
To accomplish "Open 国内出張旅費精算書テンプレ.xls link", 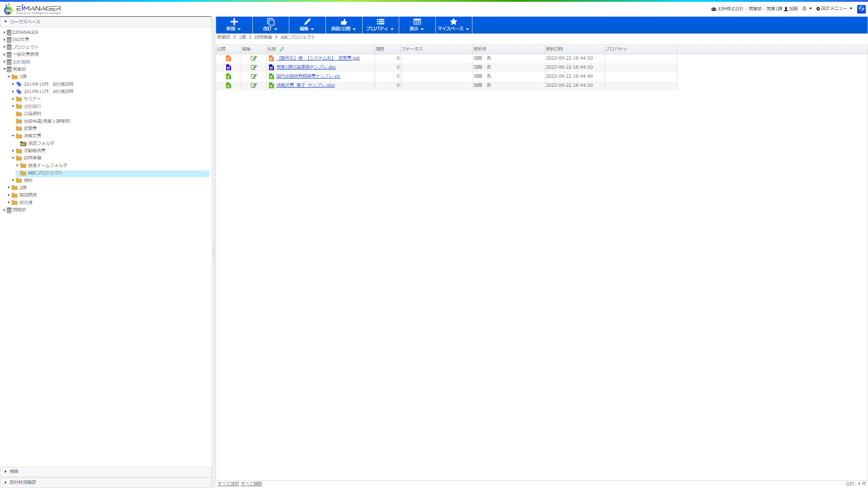I will (308, 76).
